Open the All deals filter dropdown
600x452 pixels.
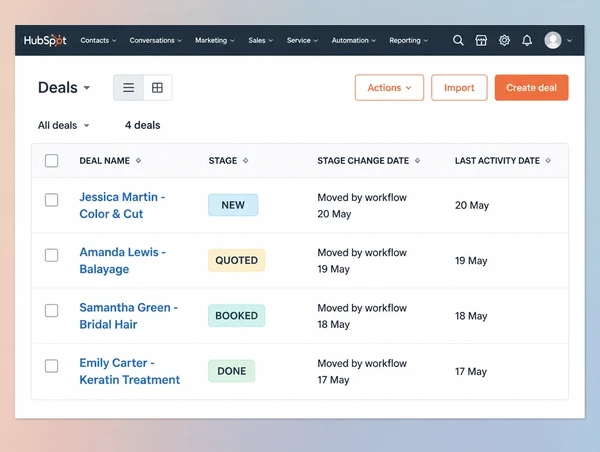pos(64,125)
